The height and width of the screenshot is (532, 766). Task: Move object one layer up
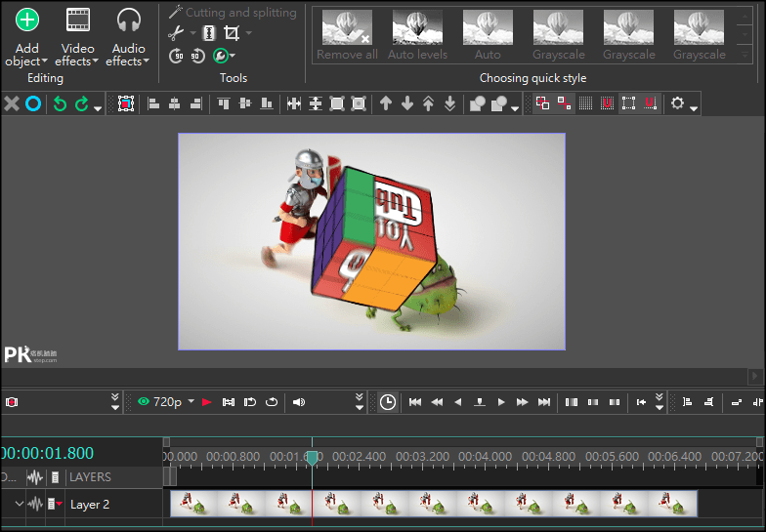click(386, 103)
